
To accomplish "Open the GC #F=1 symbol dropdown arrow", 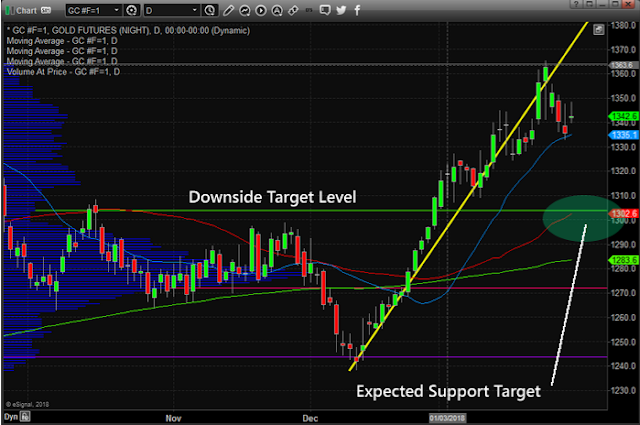I will click(x=117, y=10).
